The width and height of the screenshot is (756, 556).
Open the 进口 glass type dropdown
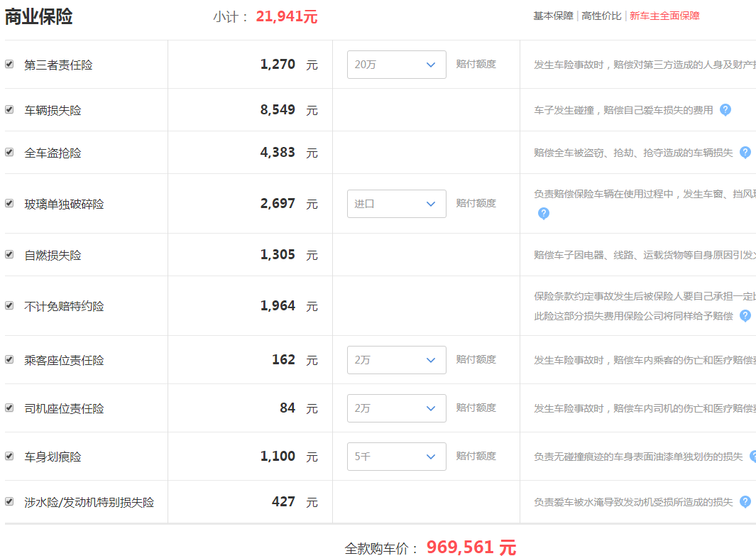(396, 204)
